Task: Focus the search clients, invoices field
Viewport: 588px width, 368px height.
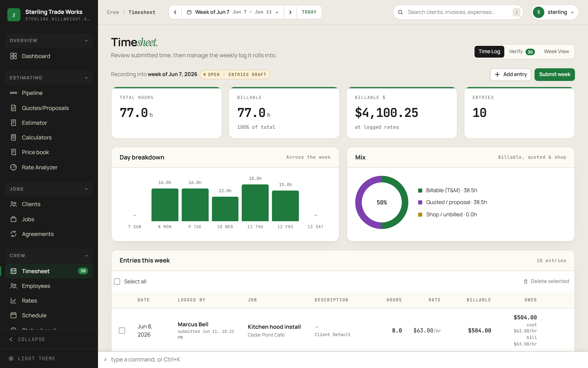Action: (x=458, y=12)
